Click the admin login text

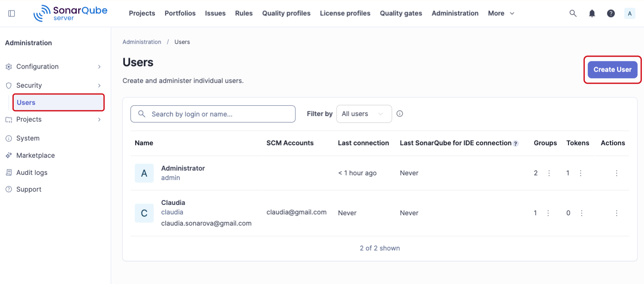(x=171, y=178)
